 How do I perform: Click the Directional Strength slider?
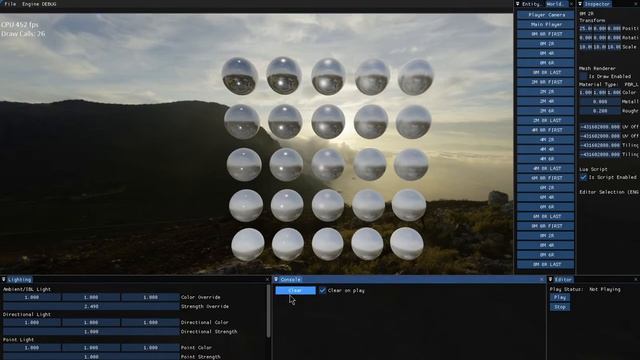[91, 332]
